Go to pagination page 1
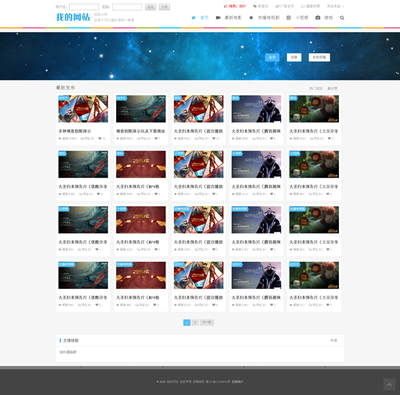400x395 pixels. click(x=187, y=322)
